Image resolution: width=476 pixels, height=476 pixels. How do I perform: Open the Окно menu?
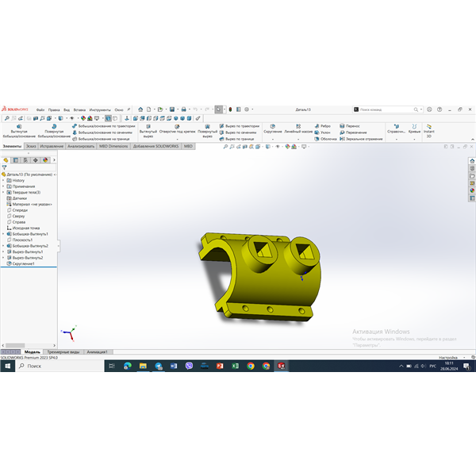119,109
